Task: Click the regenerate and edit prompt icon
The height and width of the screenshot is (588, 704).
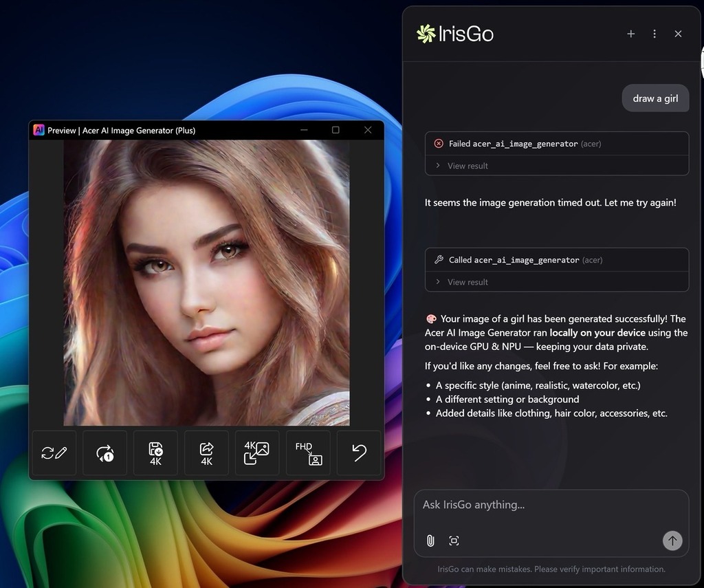Action: coord(54,453)
